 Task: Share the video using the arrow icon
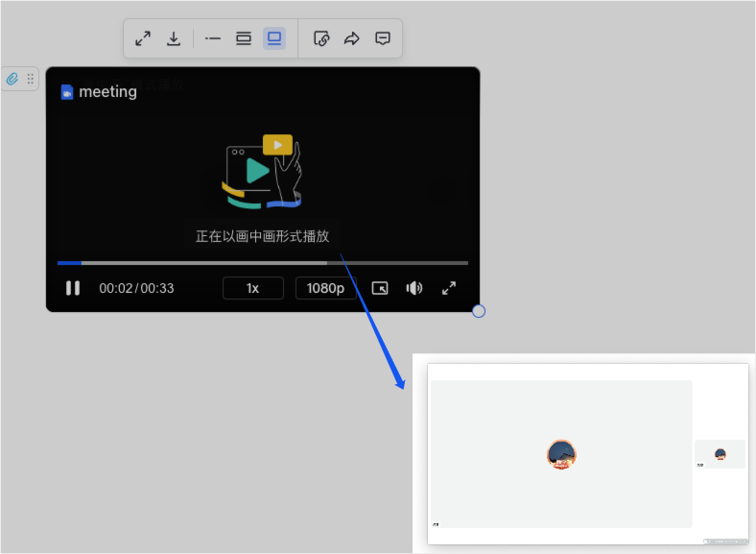coord(352,38)
